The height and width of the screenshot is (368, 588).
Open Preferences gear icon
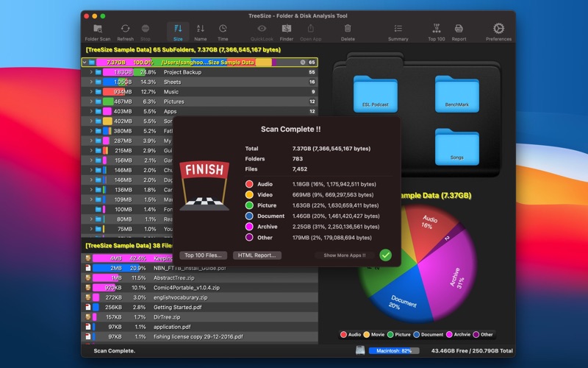tap(498, 29)
